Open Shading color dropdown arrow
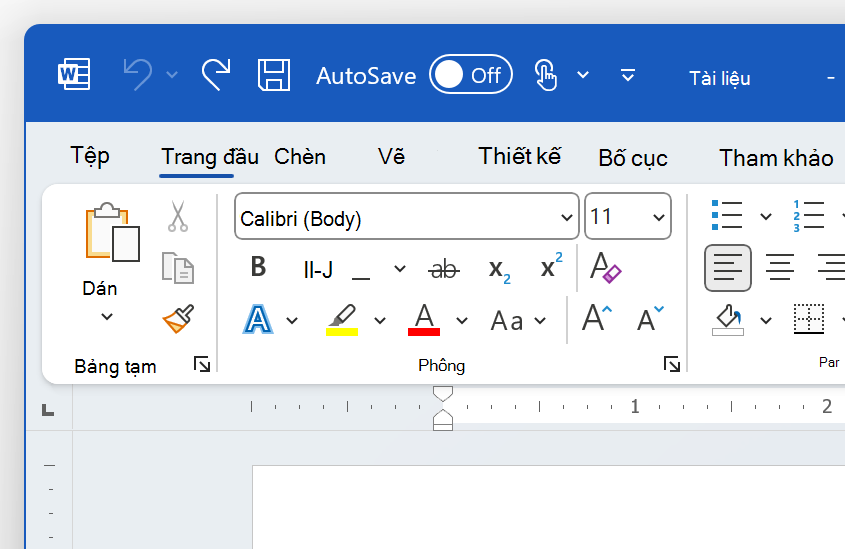This screenshot has width=845, height=549. [766, 321]
